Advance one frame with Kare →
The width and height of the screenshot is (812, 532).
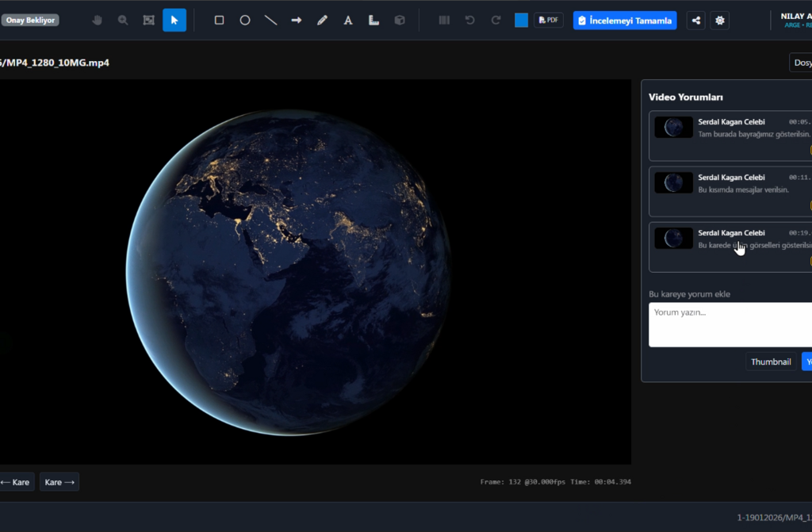[x=59, y=482]
